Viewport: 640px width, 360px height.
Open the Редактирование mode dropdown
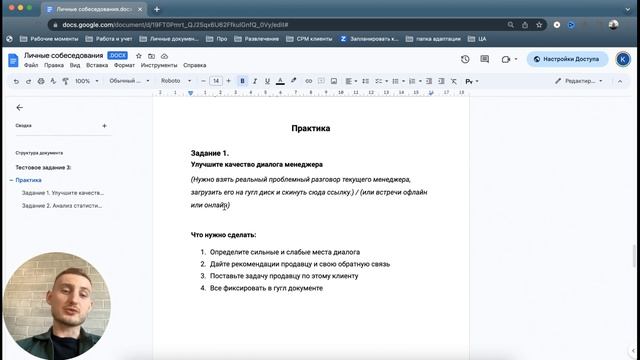tap(578, 81)
